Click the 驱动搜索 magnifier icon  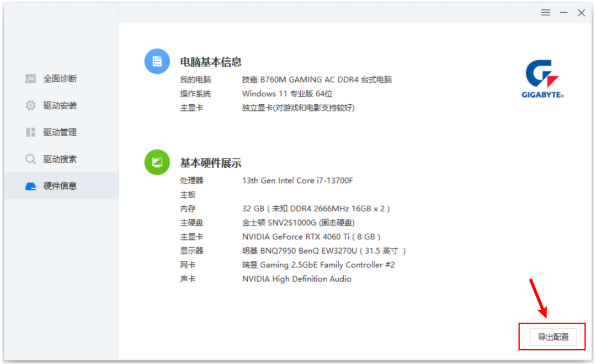tap(31, 159)
